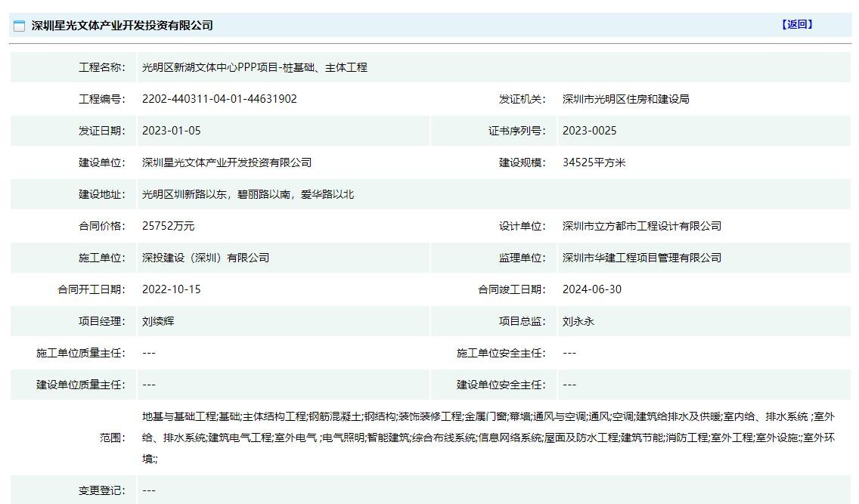Image resolution: width=859 pixels, height=504 pixels.
Task: Click the certificate serial number 2023-0025
Action: click(589, 131)
